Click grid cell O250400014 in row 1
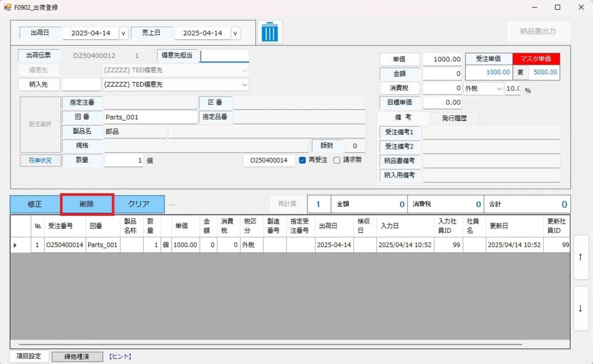The height and width of the screenshot is (364, 593). pos(65,245)
